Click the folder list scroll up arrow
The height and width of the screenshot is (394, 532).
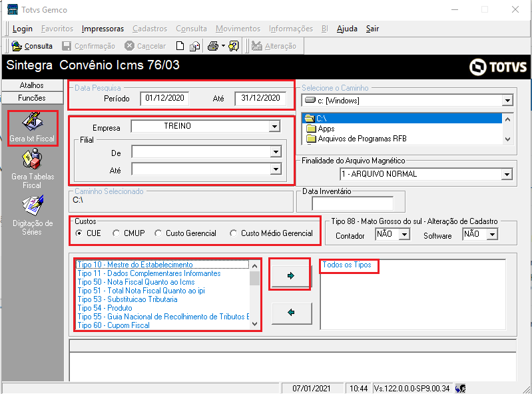coord(507,119)
